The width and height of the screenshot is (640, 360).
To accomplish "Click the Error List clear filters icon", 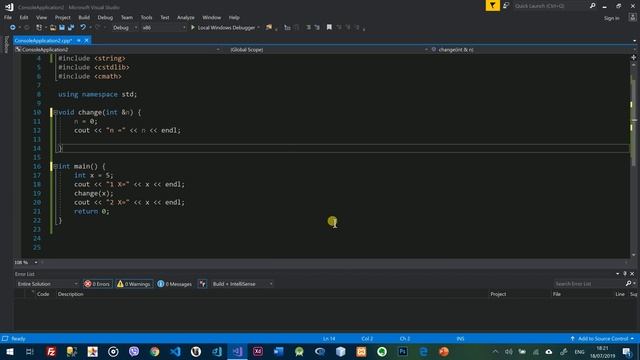I will pyautogui.click(x=202, y=284).
